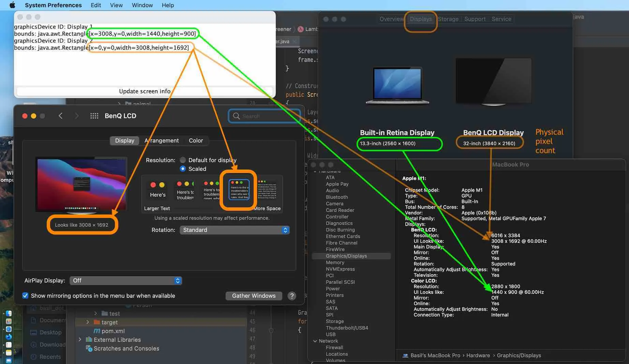Go back in the BenQ LCD preferences window
The width and height of the screenshot is (629, 364).
(x=60, y=116)
